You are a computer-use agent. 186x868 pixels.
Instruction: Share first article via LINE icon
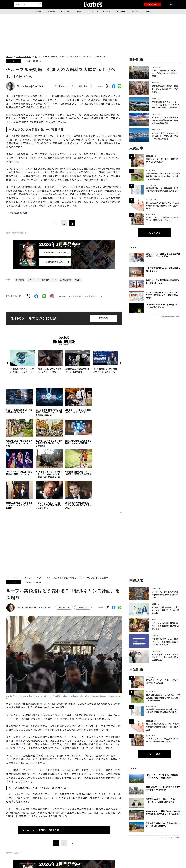point(120,86)
